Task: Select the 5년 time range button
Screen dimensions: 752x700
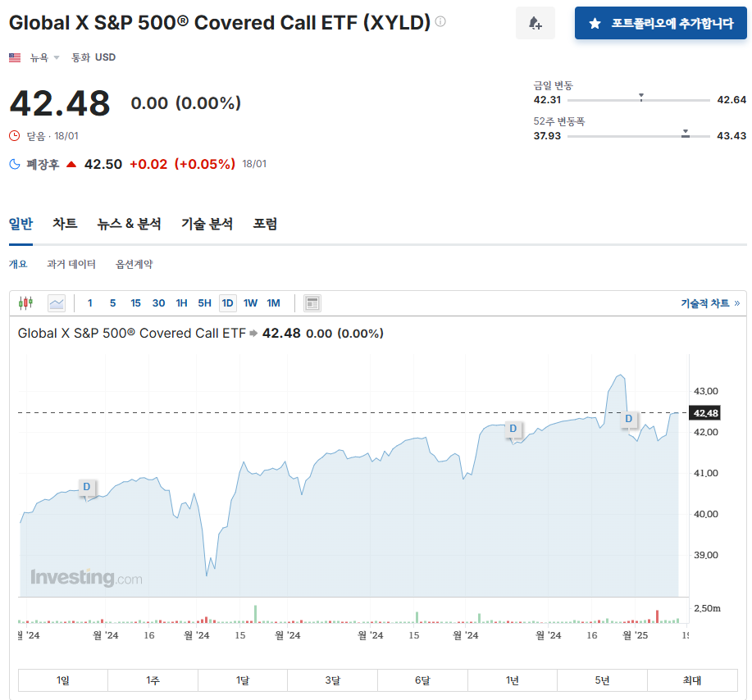Action: pos(601,680)
